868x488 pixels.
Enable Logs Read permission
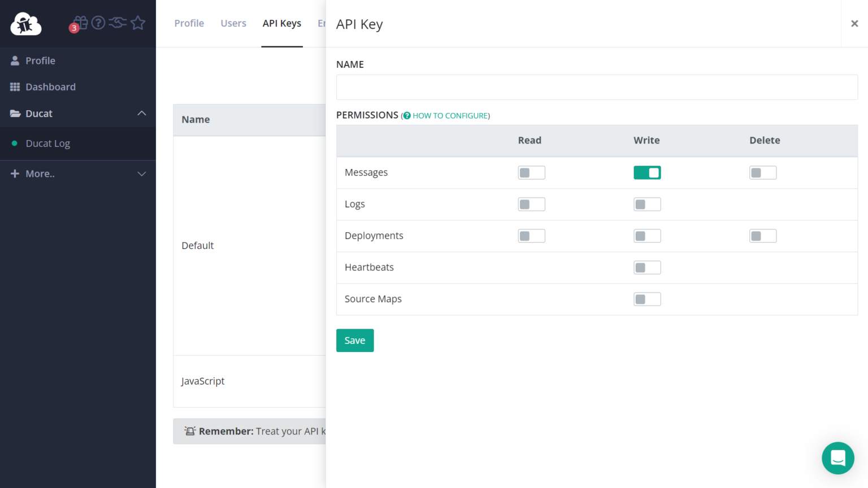pyautogui.click(x=531, y=204)
